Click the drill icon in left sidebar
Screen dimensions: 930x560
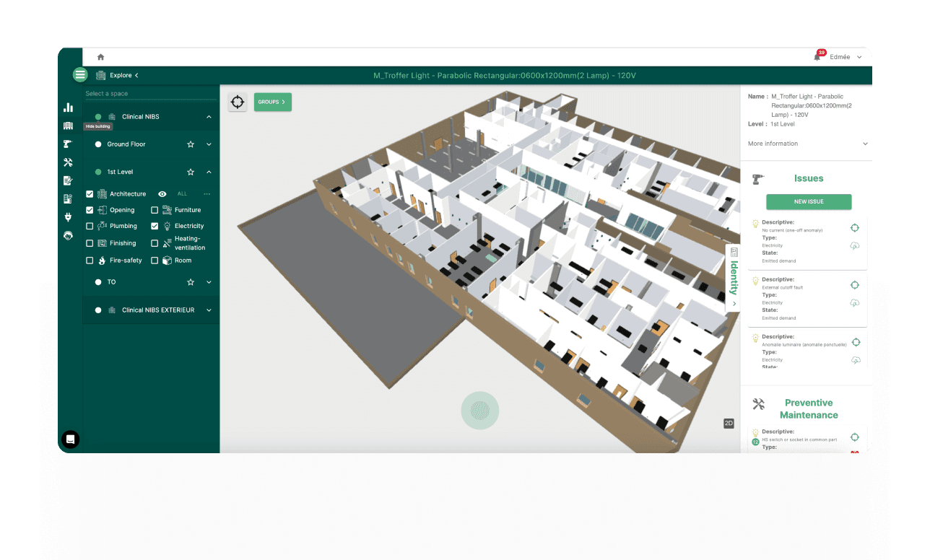(x=68, y=144)
